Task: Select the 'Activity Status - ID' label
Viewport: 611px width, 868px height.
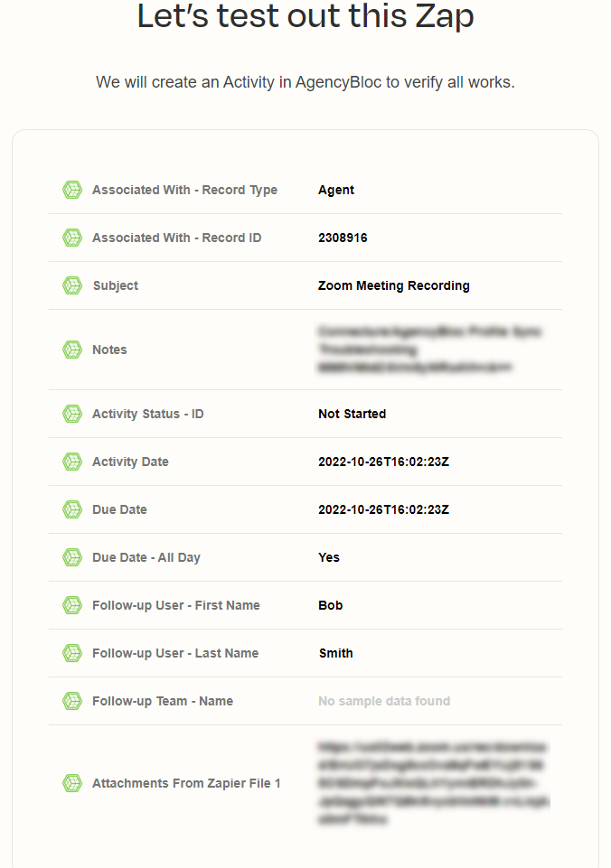Action: click(x=148, y=414)
